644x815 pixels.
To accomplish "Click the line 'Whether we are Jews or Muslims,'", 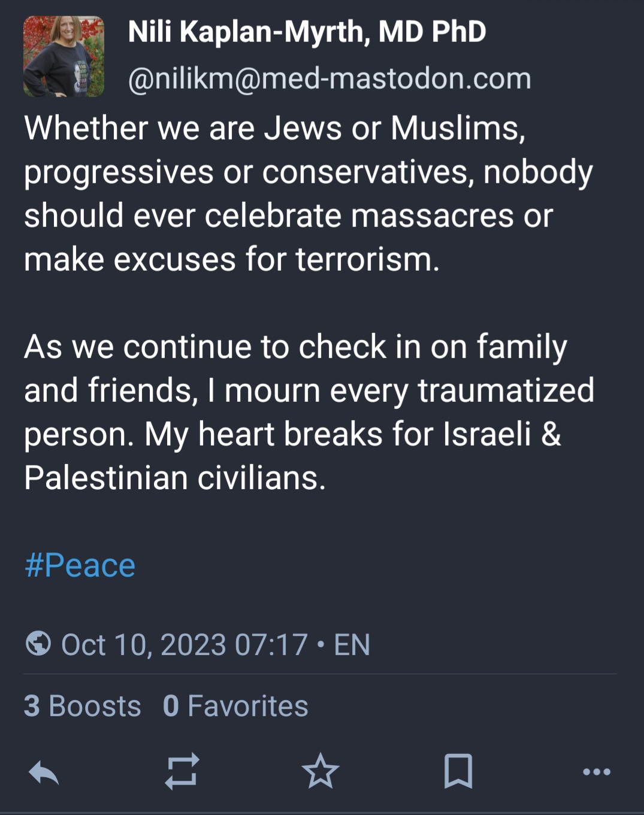I will point(275,128).
